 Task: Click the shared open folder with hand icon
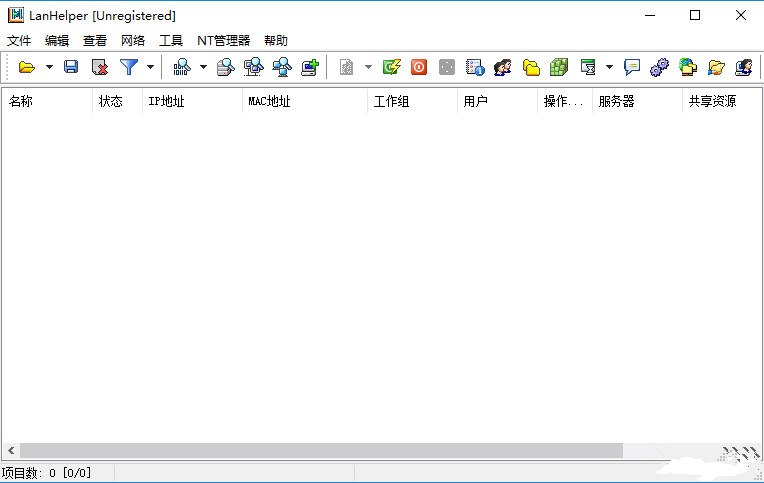(716, 67)
